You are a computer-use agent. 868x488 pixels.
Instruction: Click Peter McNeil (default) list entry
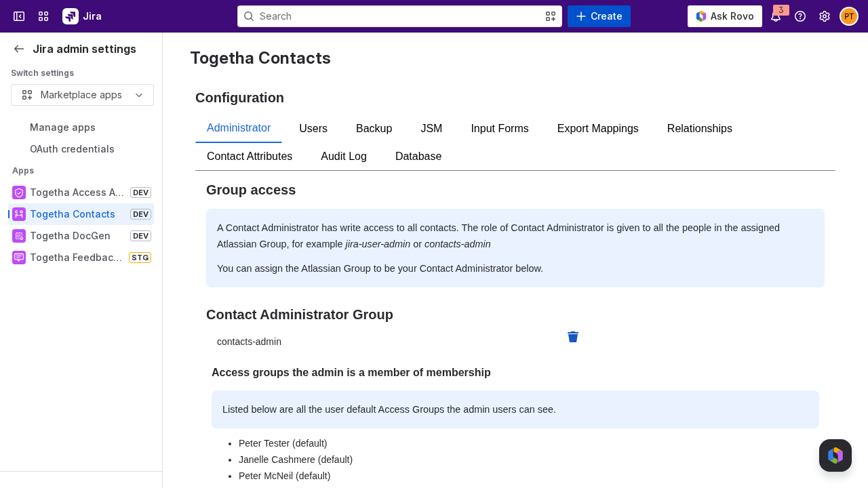coord(285,476)
